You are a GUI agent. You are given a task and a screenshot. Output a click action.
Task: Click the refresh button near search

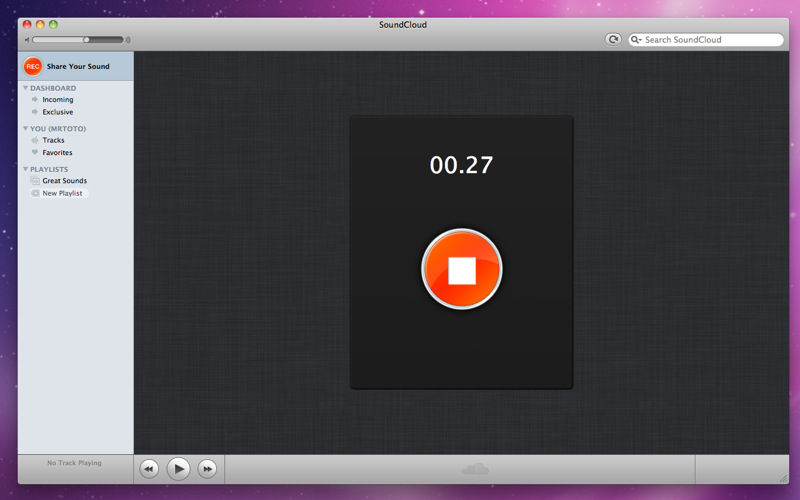[613, 39]
